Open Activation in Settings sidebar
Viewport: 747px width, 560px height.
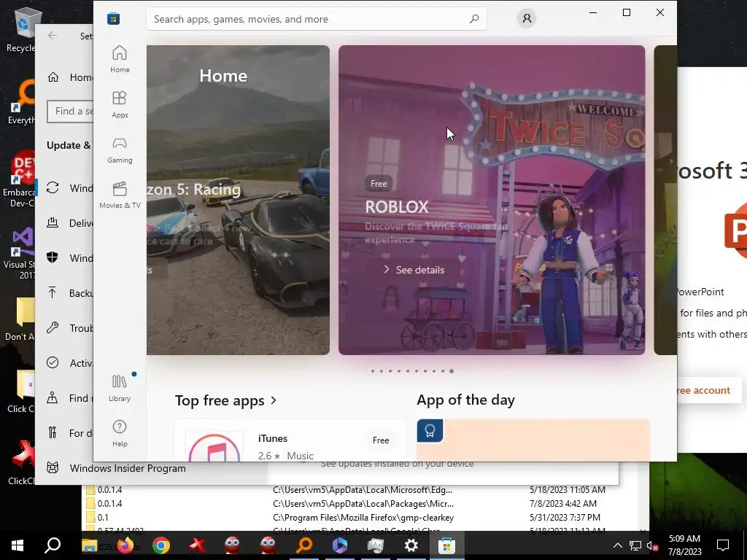(x=69, y=363)
